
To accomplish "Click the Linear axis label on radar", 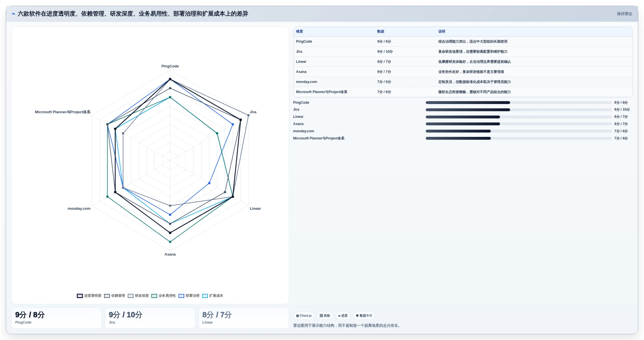I will (255, 209).
